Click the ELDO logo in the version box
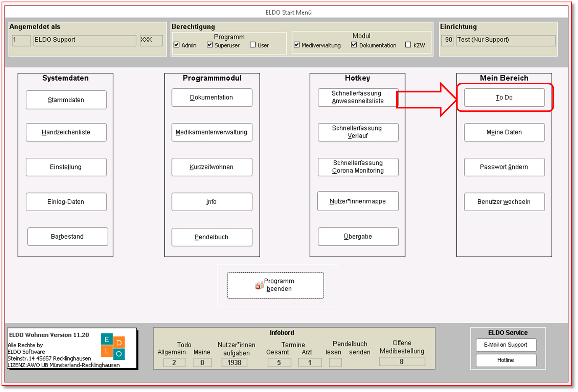This screenshot has width=578, height=392. [113, 346]
